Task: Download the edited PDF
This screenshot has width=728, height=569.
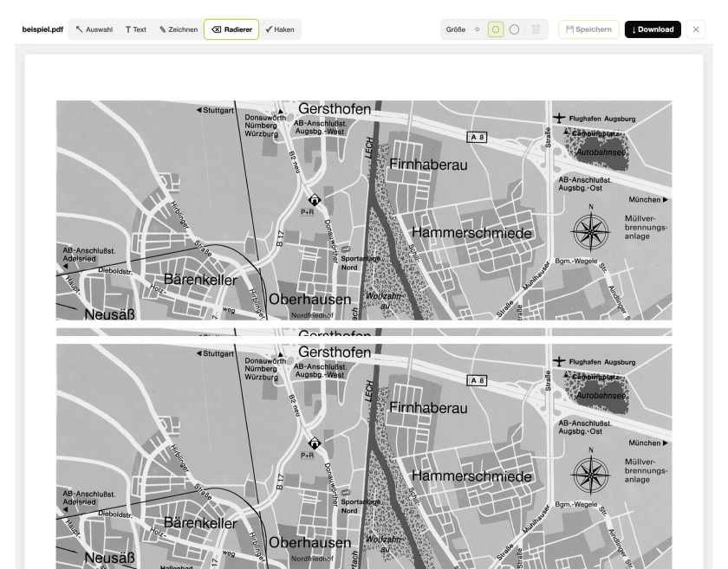Action: click(653, 29)
